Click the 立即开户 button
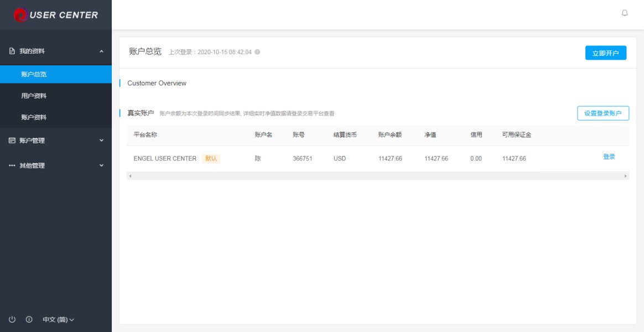The image size is (644, 332). click(606, 53)
